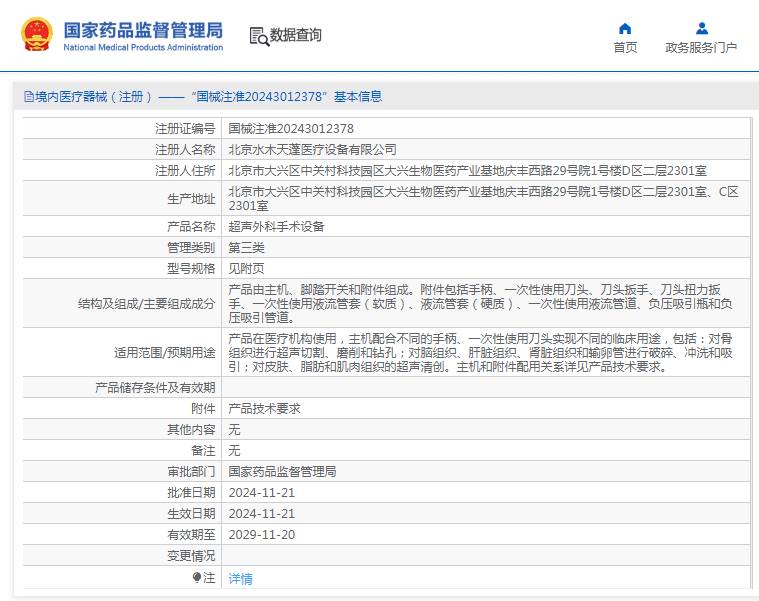Select registration number 国械注准20243012378 in table
Image resolution: width=759 pixels, height=601 pixels.
point(291,128)
